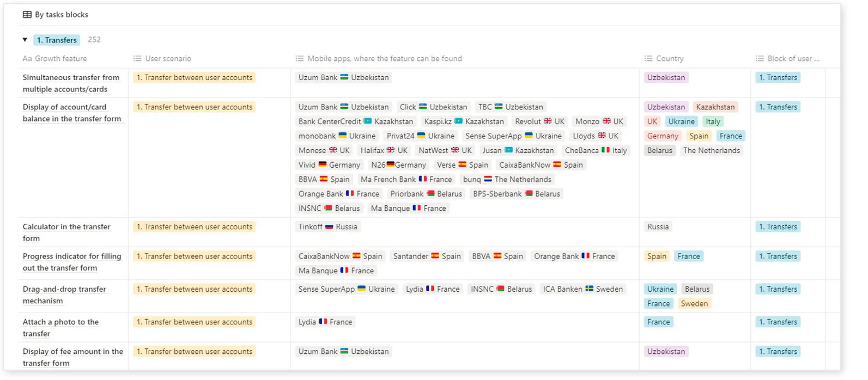Click bunq The Netherlands app tag
Image resolution: width=868 pixels, height=380 pixels.
click(507, 179)
